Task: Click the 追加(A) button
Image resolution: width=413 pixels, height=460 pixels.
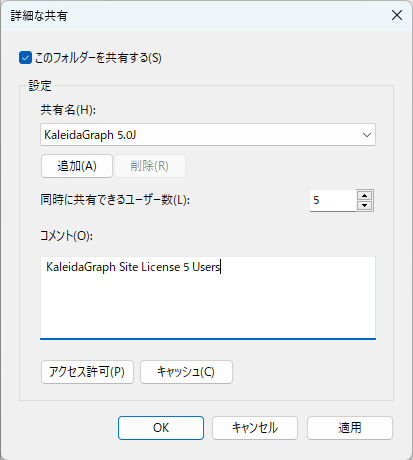Action: 77,166
